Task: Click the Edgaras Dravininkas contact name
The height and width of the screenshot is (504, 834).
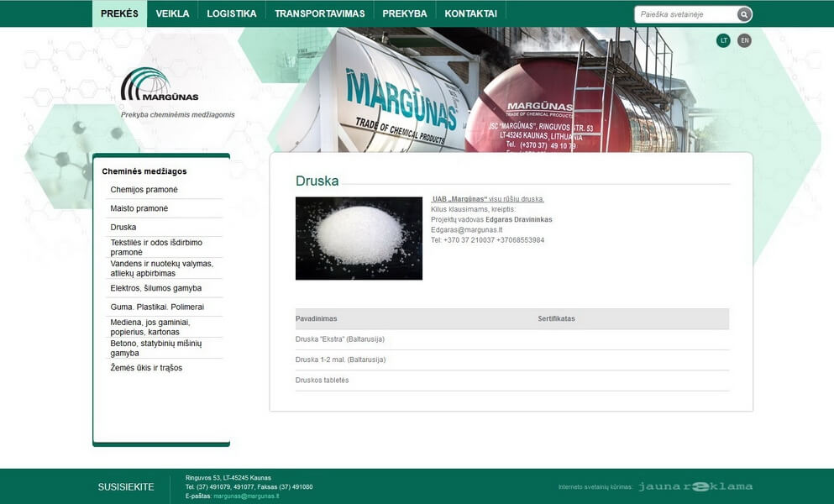Action: 518,220
